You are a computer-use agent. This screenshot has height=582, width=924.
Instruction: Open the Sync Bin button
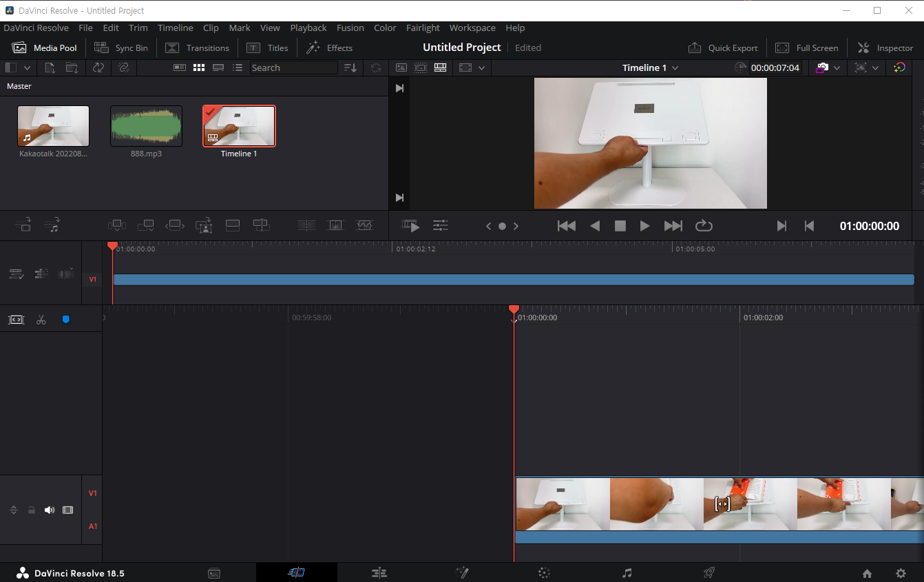click(121, 48)
